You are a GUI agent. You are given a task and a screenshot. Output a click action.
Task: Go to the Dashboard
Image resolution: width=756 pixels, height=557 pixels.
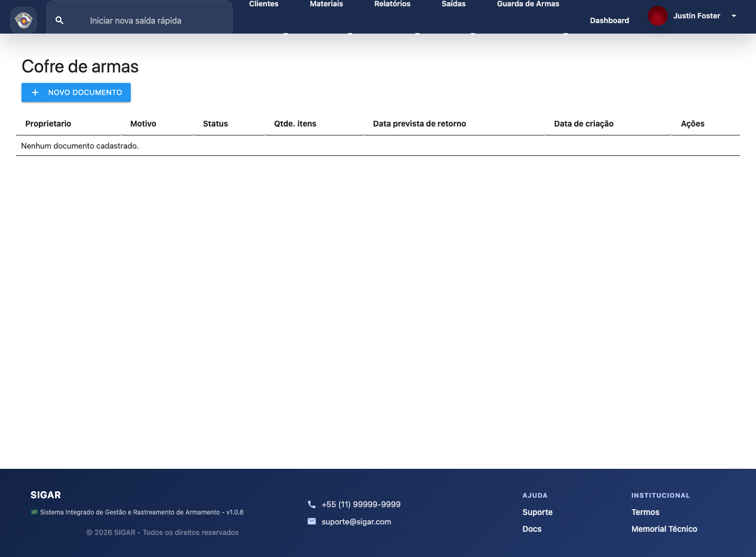coord(610,20)
